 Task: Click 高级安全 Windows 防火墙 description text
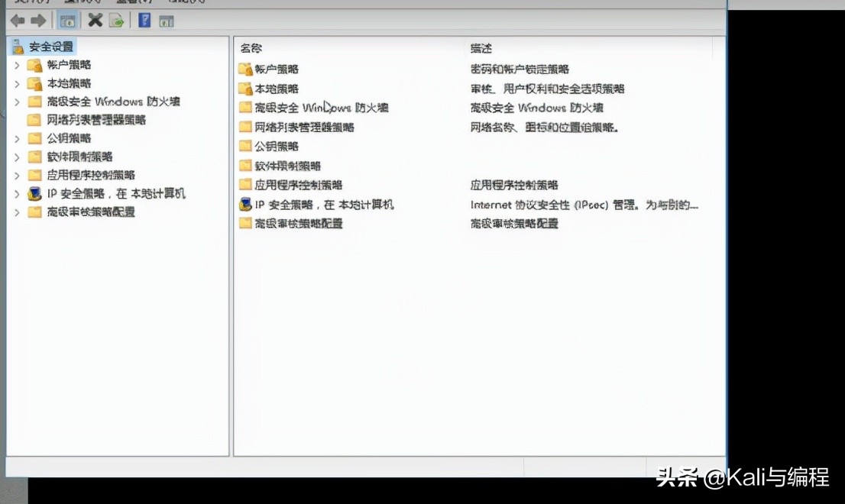tap(537, 108)
